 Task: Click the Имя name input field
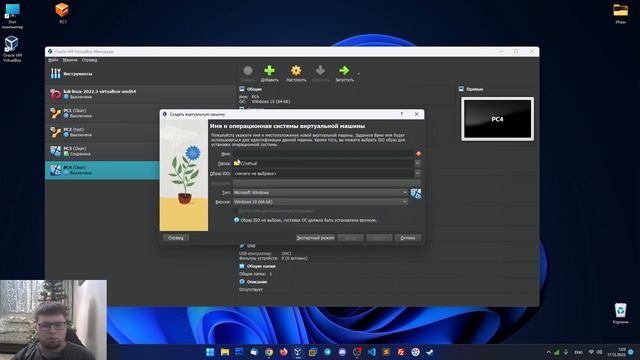[x=323, y=154]
